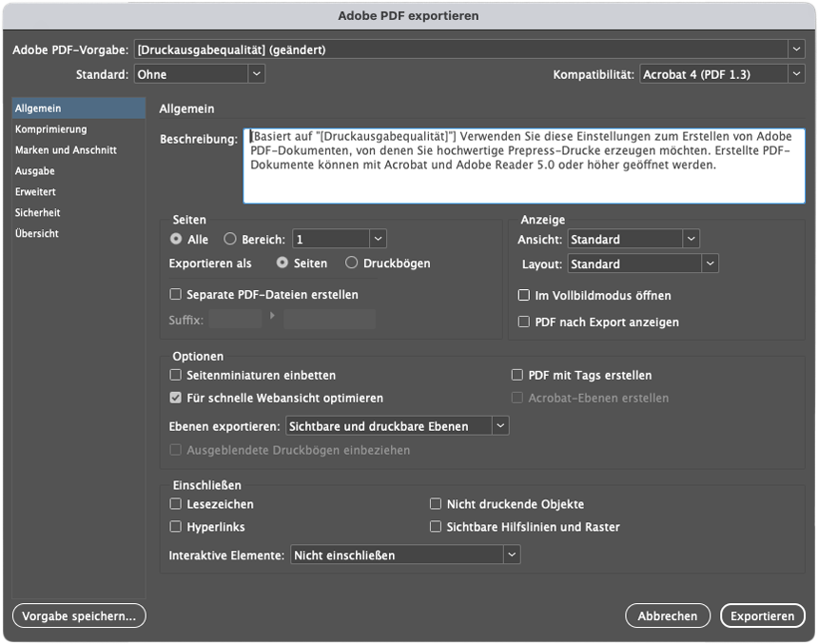818x644 pixels.
Task: Open the Kompatibilität dropdown showing Acrobat 4
Action: point(722,74)
